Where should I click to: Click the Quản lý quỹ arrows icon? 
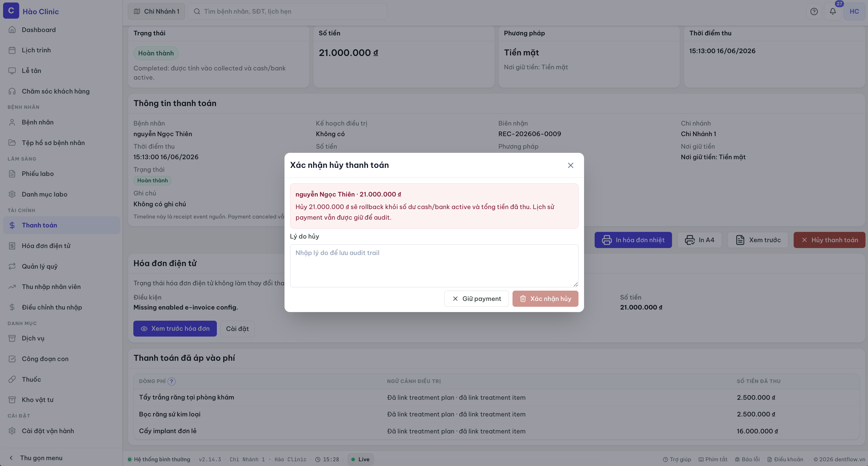(x=12, y=266)
